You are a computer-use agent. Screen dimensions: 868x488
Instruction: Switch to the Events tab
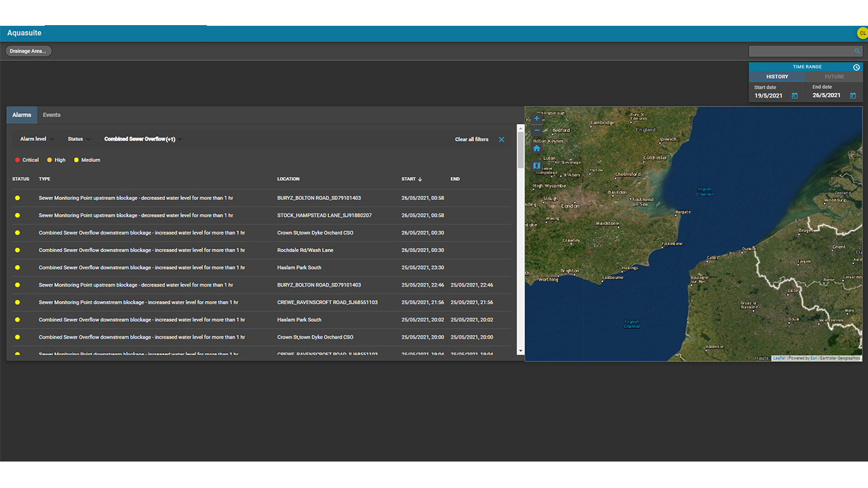52,115
